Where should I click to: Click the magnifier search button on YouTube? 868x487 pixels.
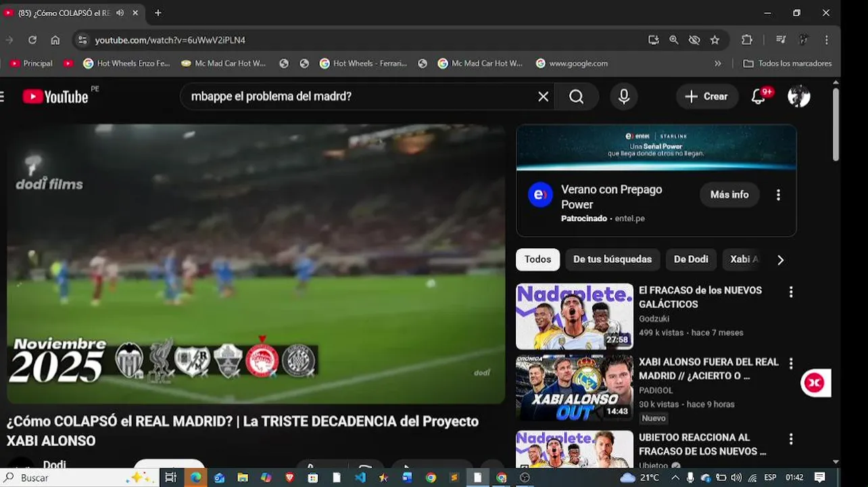pyautogui.click(x=576, y=97)
